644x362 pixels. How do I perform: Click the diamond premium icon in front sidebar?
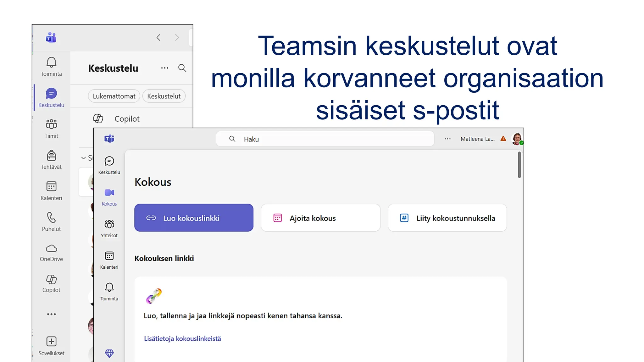109,354
